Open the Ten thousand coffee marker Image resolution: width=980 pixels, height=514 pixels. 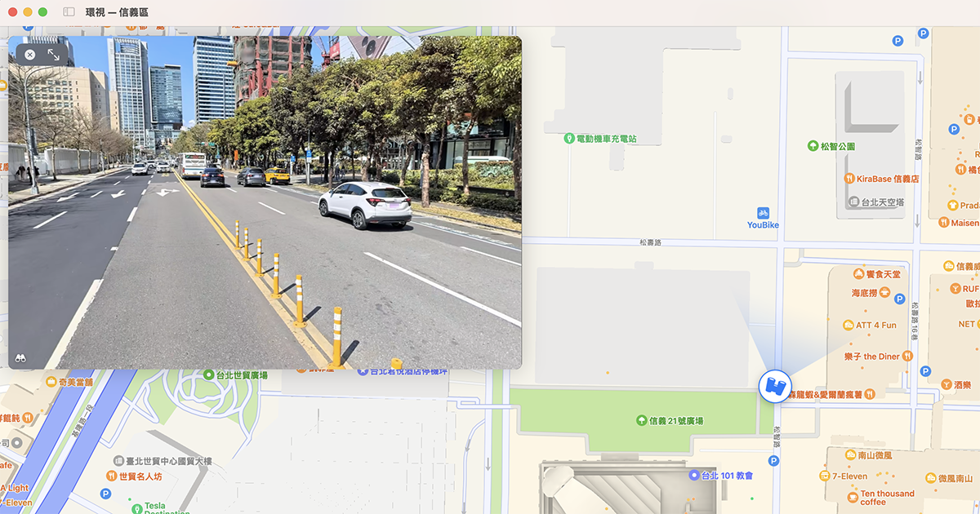coord(853,496)
